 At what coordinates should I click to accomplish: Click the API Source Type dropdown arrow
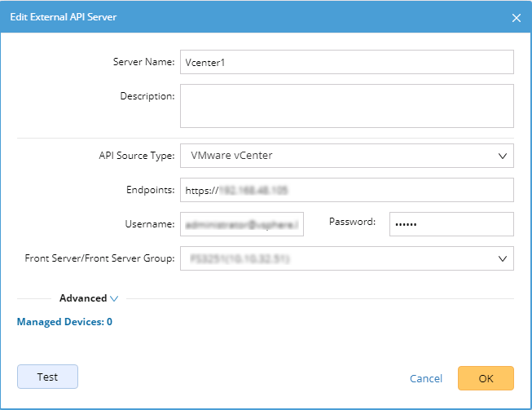pos(500,156)
